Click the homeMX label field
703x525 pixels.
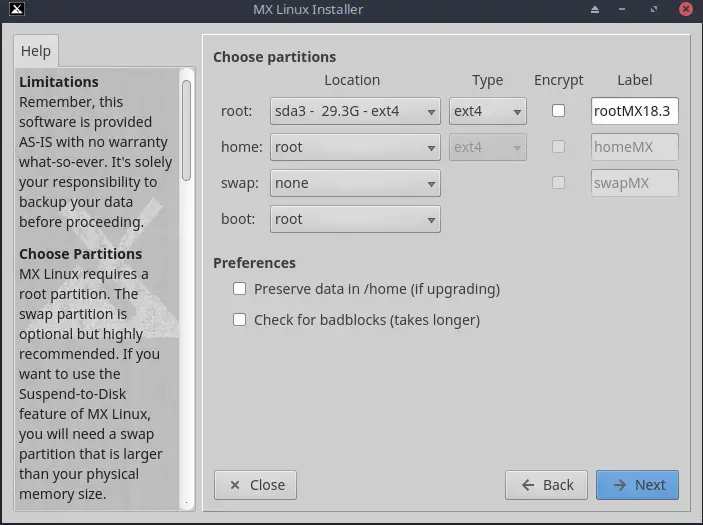point(634,147)
